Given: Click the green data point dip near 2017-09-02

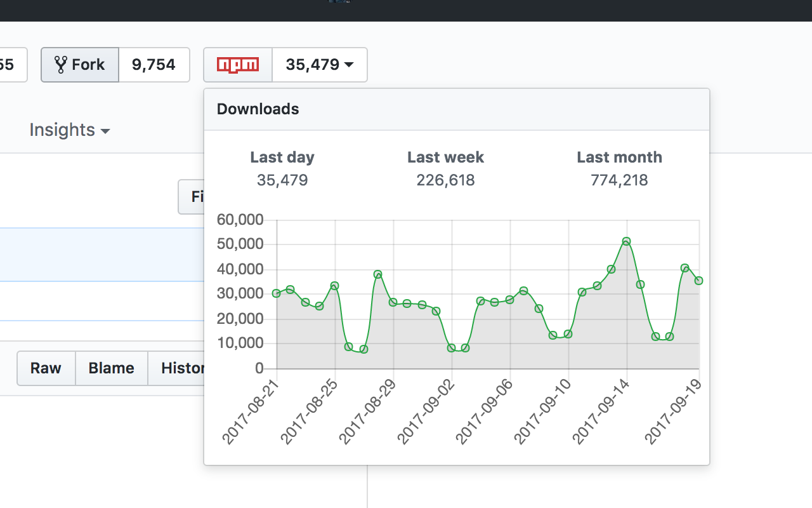Looking at the screenshot, I should tap(452, 347).
